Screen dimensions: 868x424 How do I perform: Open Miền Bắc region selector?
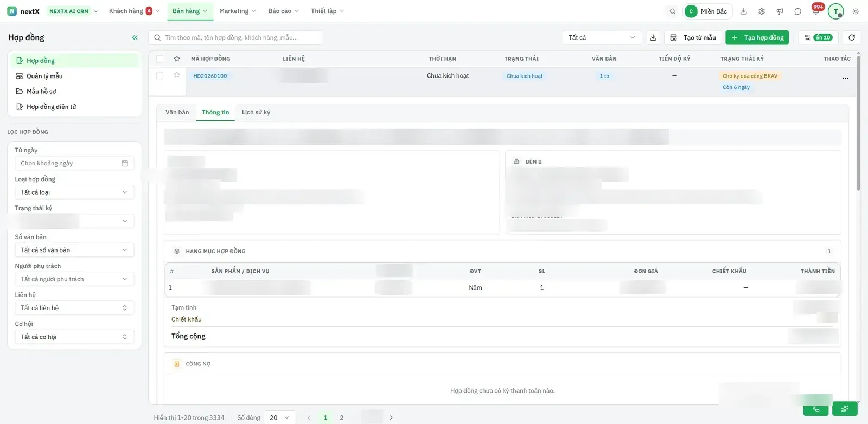pos(707,11)
